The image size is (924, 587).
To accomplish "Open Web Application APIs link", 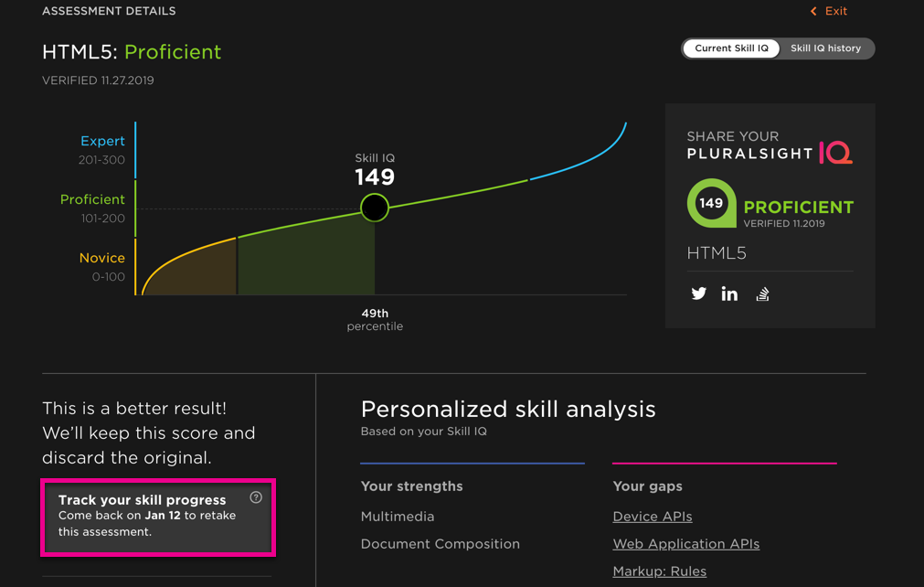I will point(685,544).
